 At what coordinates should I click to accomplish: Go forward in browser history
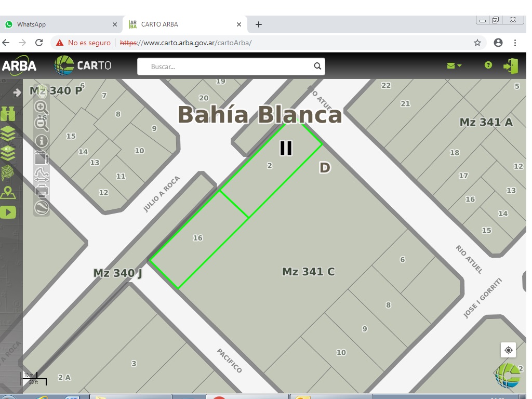22,43
